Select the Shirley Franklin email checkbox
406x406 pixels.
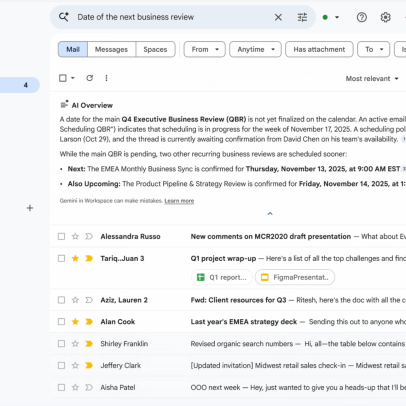[61, 344]
